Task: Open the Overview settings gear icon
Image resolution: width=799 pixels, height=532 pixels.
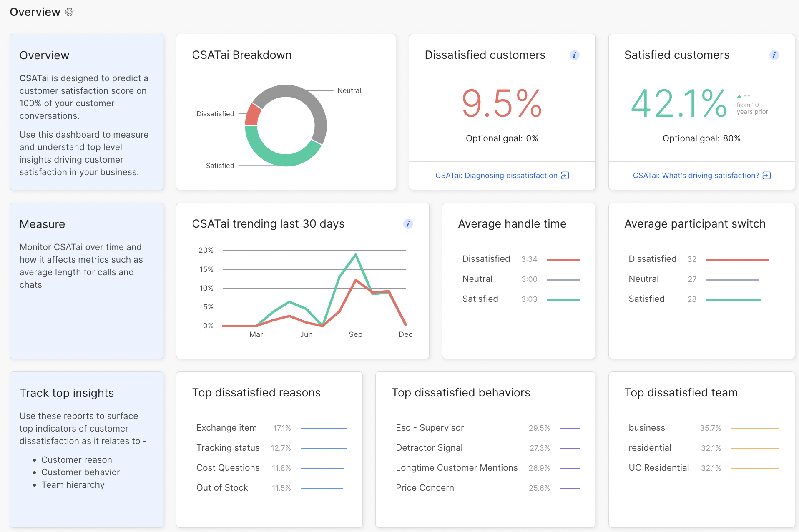Action: point(70,12)
